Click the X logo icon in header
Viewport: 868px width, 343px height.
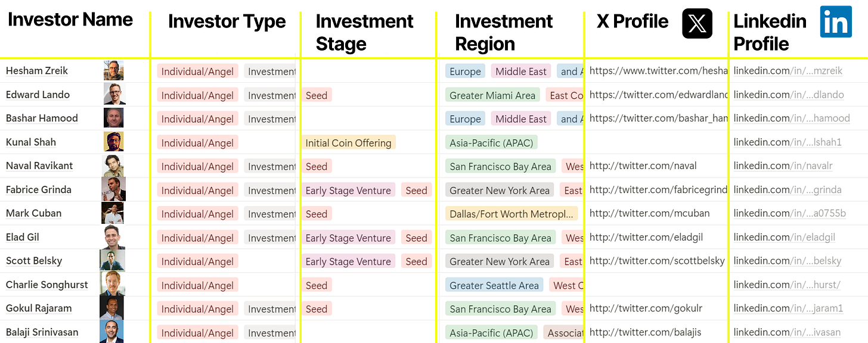point(697,24)
